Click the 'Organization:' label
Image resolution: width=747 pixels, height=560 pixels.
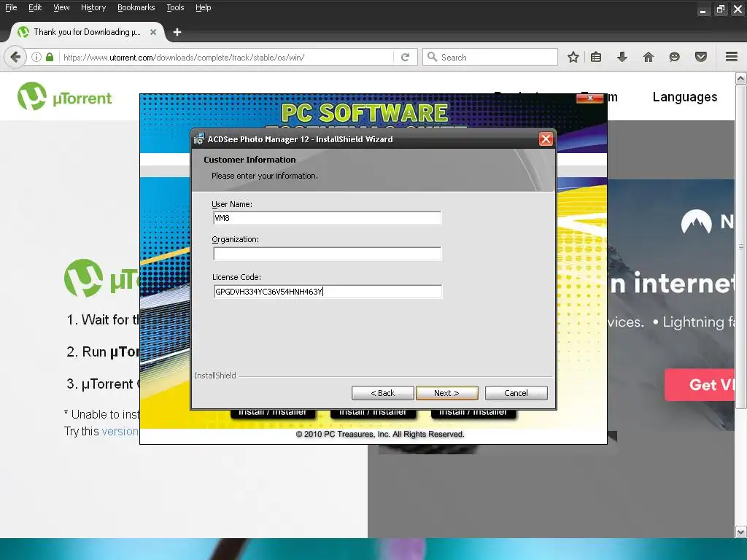pos(236,239)
